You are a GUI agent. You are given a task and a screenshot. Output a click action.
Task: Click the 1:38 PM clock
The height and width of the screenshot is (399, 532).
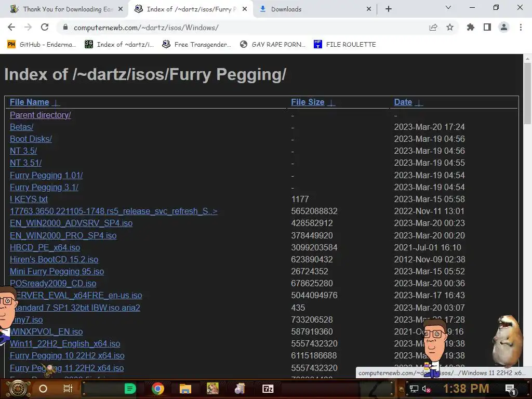pos(466,389)
